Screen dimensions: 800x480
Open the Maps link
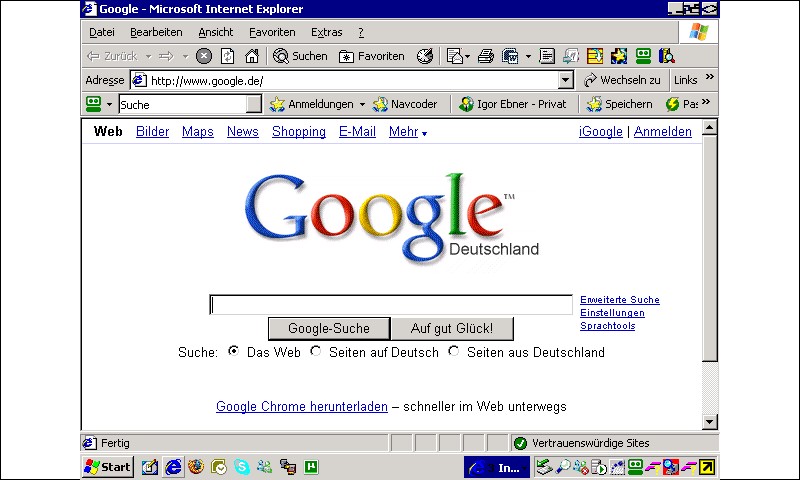click(x=198, y=132)
